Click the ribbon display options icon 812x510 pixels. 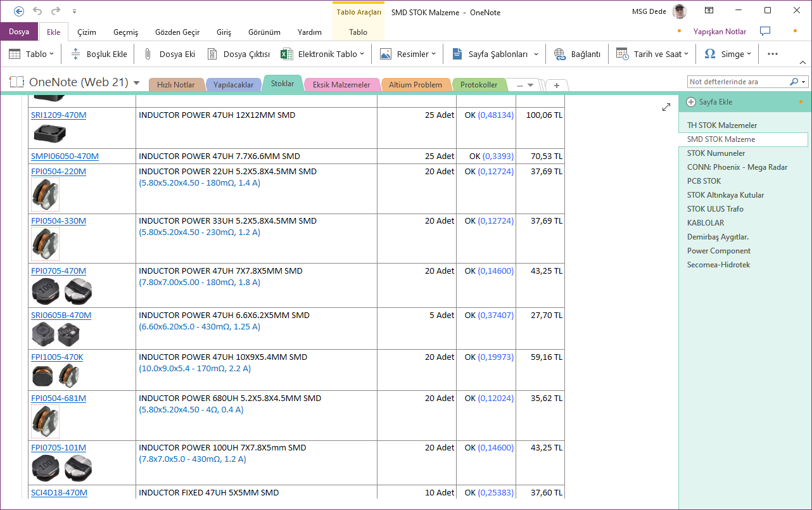709,11
